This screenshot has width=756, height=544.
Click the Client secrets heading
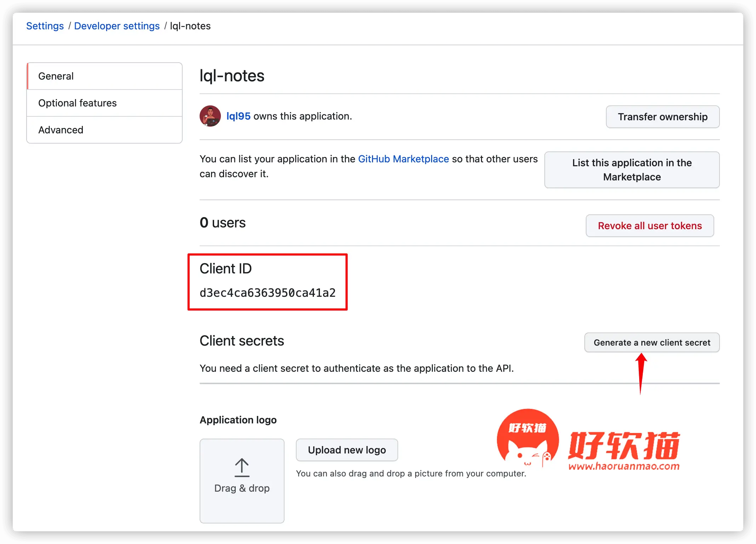pyautogui.click(x=242, y=341)
